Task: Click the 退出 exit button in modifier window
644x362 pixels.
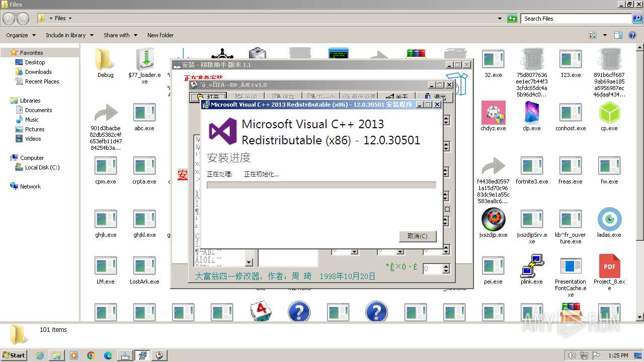Action: [x=435, y=97]
